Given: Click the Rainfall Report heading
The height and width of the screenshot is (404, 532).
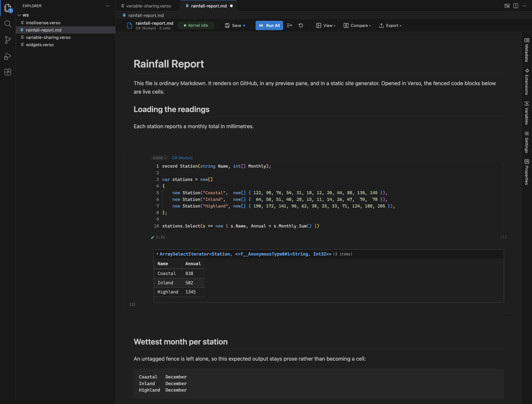Looking at the screenshot, I should pos(169,64).
